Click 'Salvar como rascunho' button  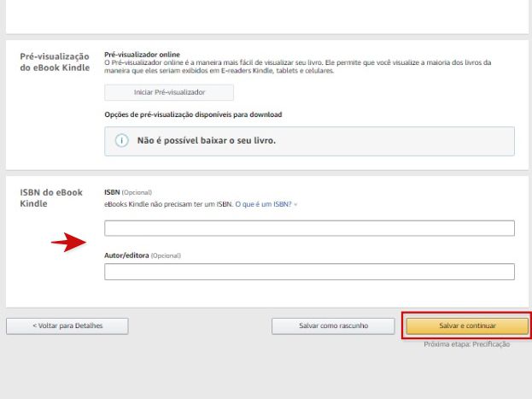(333, 326)
